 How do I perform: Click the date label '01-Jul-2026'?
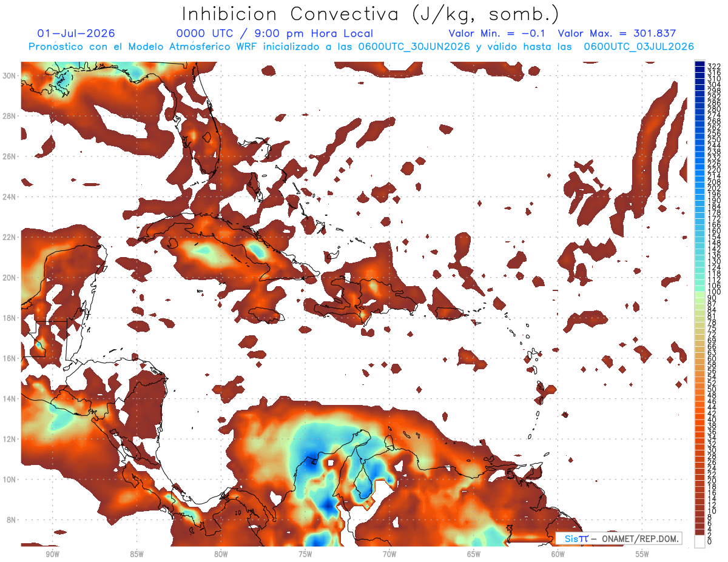tap(76, 34)
